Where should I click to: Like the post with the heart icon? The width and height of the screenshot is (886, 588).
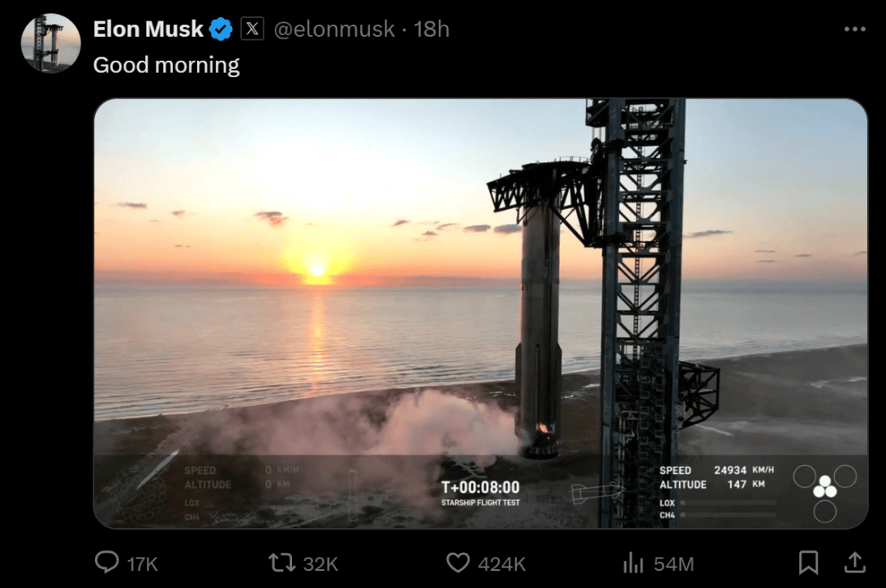(x=458, y=563)
